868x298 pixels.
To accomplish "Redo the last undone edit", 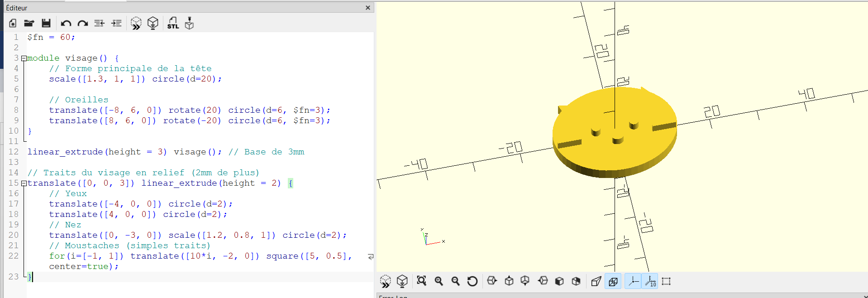I will (82, 23).
